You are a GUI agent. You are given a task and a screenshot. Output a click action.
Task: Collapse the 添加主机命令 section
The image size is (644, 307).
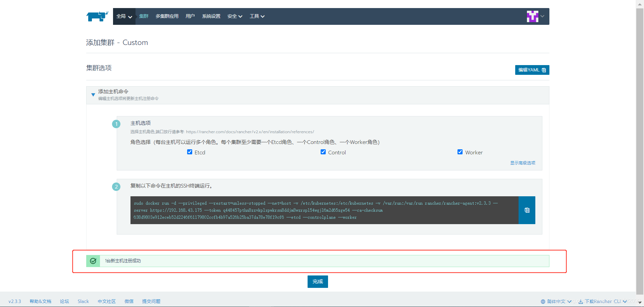pyautogui.click(x=93, y=95)
